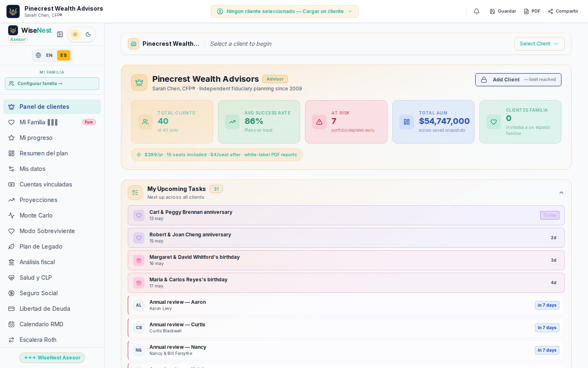Click building icon next to Pinecrest Wealth
This screenshot has height=368, width=588.
(134, 44)
